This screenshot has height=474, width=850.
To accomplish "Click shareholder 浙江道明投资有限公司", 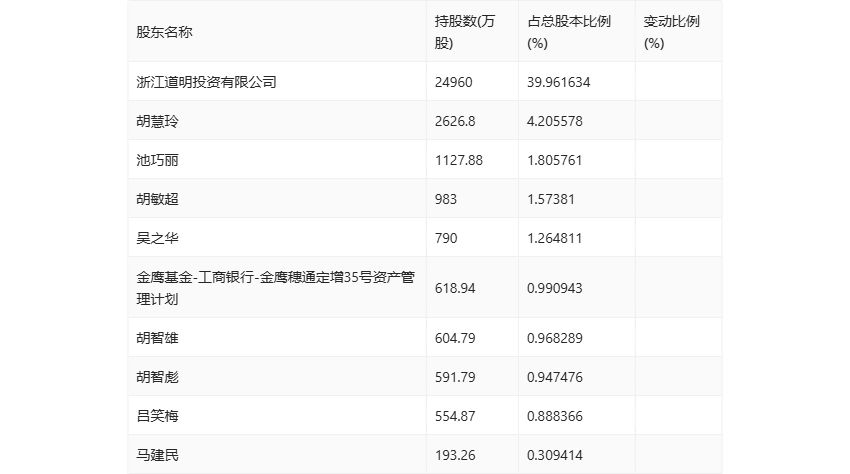I will (x=207, y=82).
